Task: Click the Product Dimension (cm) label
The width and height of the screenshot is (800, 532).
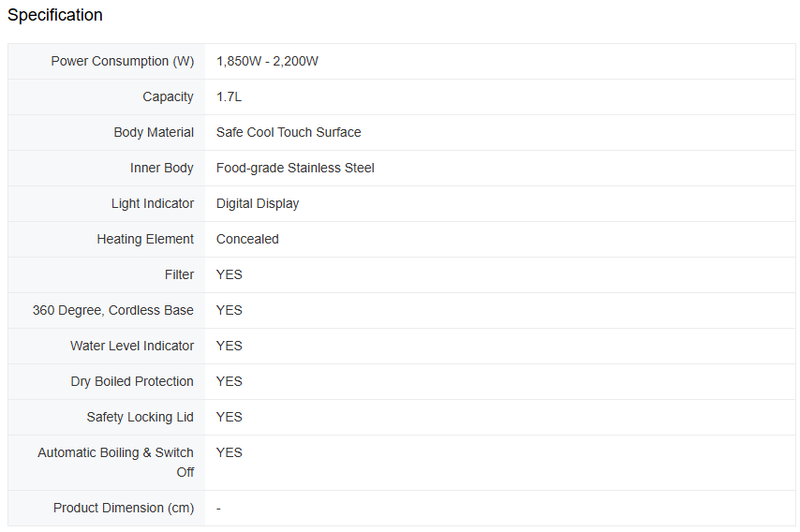Action: pos(124,508)
